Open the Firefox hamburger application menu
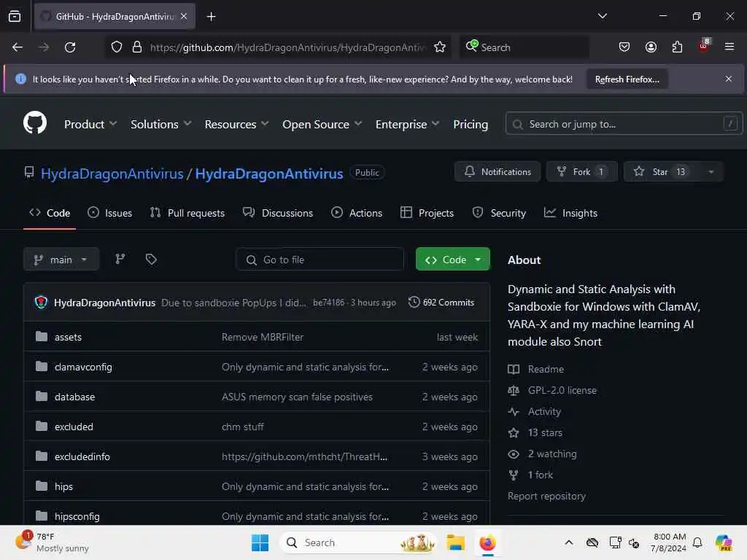The height and width of the screenshot is (560, 747). pos(729,47)
